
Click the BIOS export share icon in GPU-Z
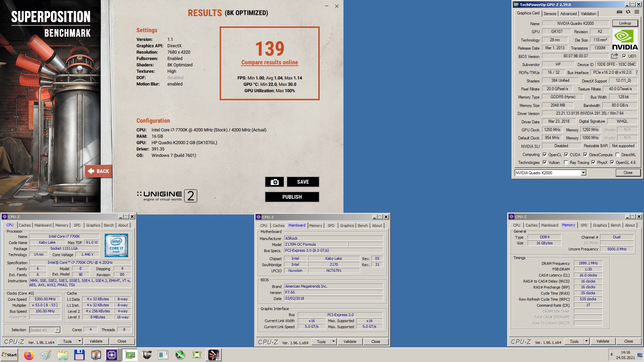(x=614, y=56)
